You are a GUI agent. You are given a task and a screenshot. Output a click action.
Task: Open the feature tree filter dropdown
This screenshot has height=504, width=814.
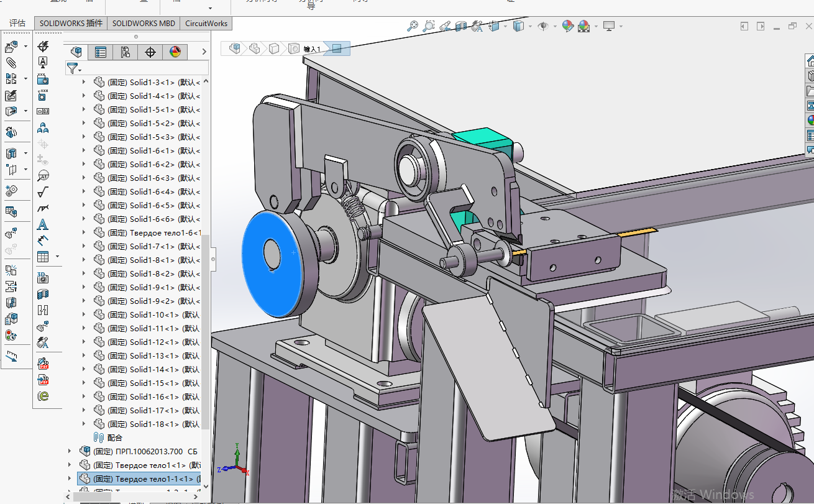75,68
